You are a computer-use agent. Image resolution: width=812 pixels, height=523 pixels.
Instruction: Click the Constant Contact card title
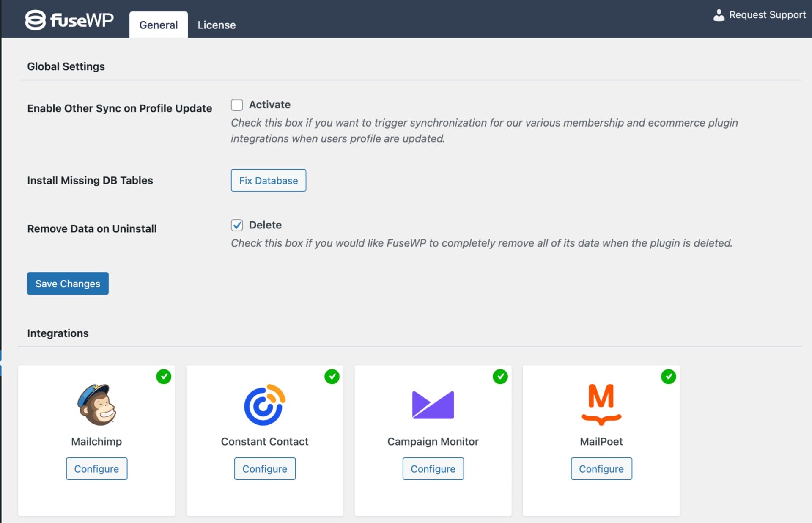(x=265, y=441)
